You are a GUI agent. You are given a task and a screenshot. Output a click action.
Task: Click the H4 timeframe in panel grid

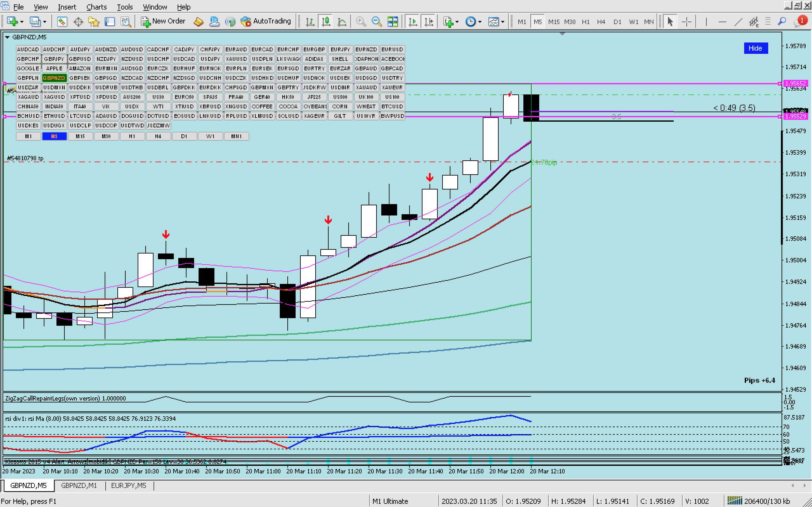[158, 137]
